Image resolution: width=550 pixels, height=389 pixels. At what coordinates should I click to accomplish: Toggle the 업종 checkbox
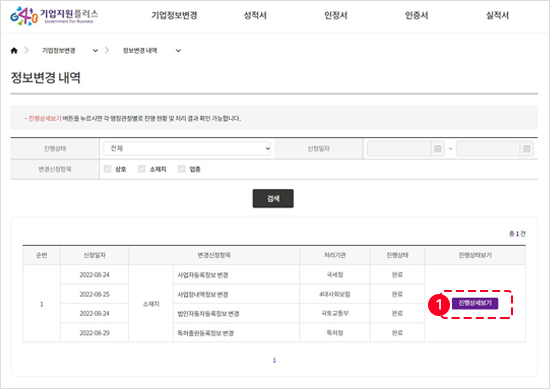click(x=181, y=169)
